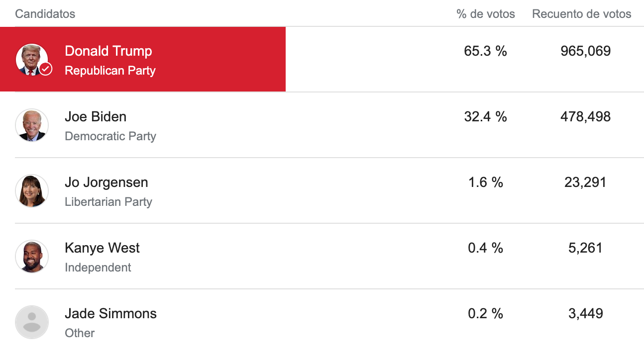This screenshot has width=644, height=357.
Task: Select the Jo Jorgensen candidate name
Action: pyautogui.click(x=107, y=182)
